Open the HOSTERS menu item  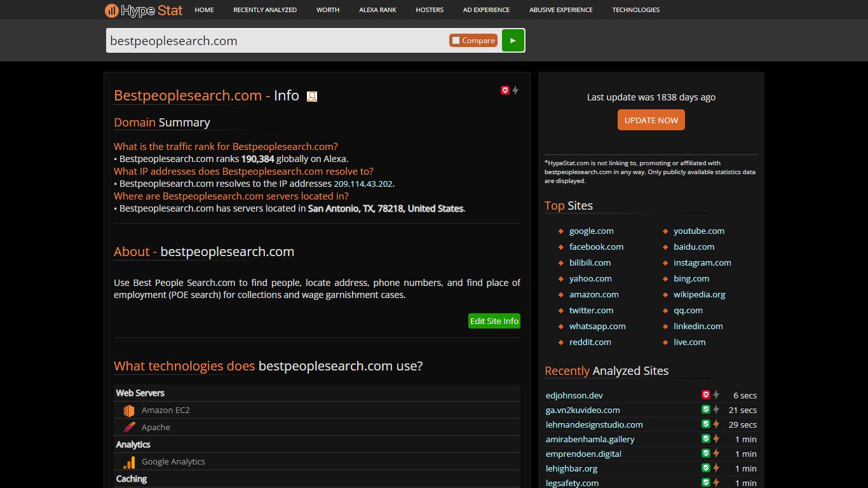[x=430, y=10]
